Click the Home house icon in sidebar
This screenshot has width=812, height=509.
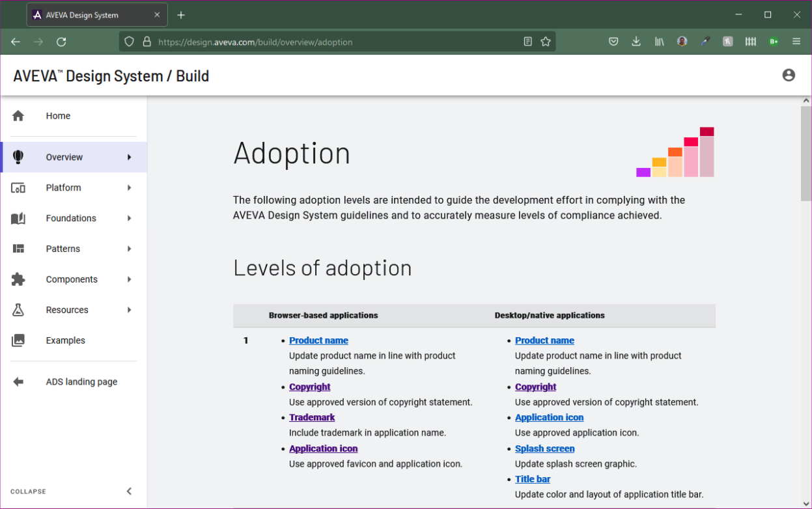[18, 116]
